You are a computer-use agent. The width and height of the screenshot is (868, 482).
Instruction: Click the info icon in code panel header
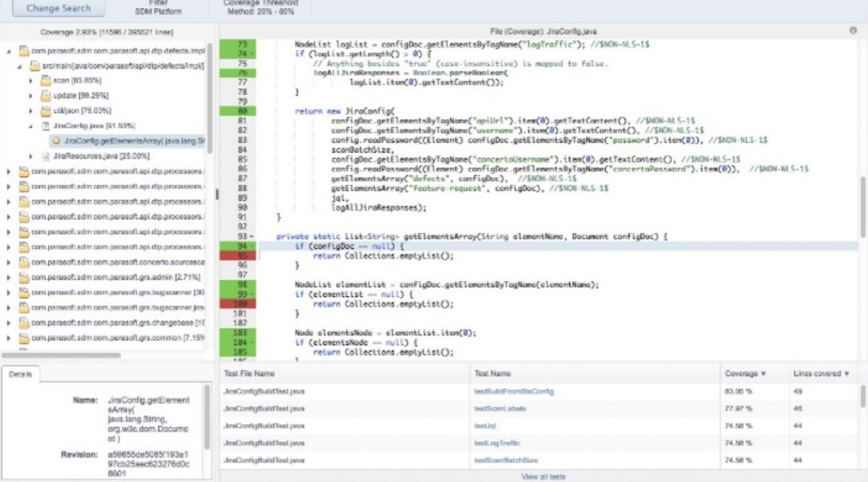pos(853,31)
